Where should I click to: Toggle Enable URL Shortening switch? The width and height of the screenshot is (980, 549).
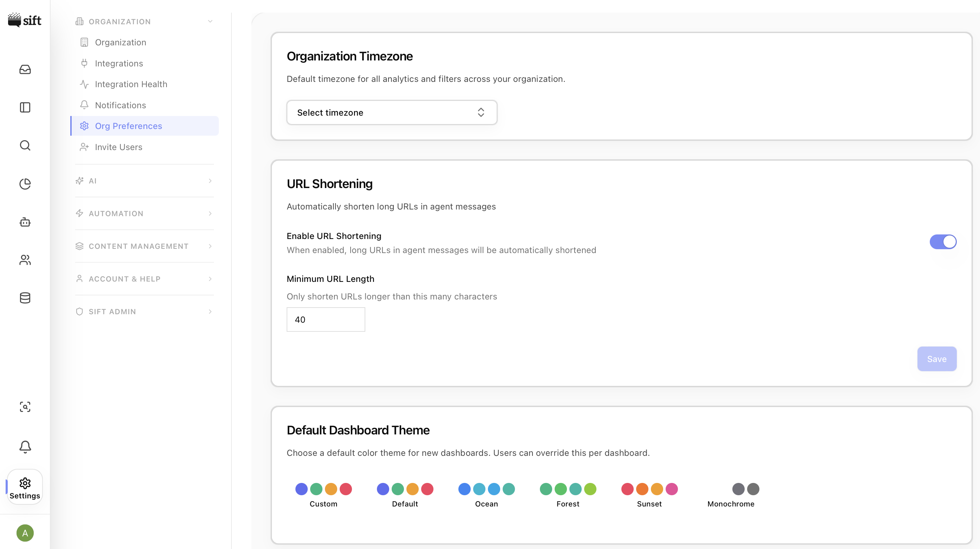click(x=943, y=242)
